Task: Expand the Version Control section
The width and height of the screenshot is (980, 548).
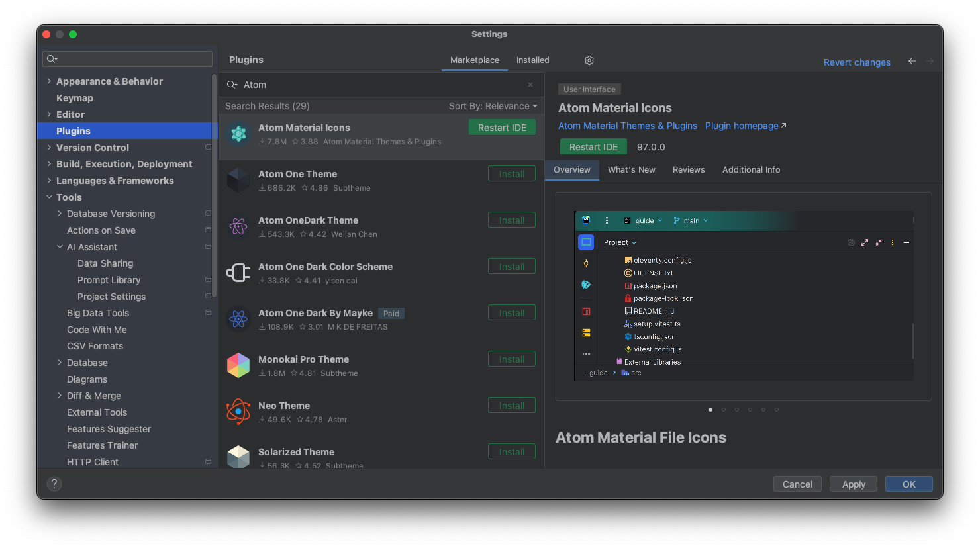Action: [x=49, y=148]
